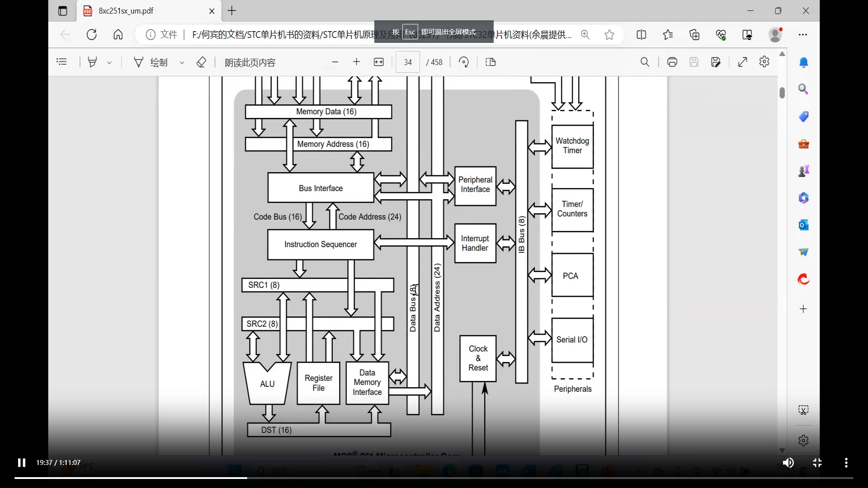The width and height of the screenshot is (868, 488).
Task: Print the PDF document
Action: [x=672, y=62]
